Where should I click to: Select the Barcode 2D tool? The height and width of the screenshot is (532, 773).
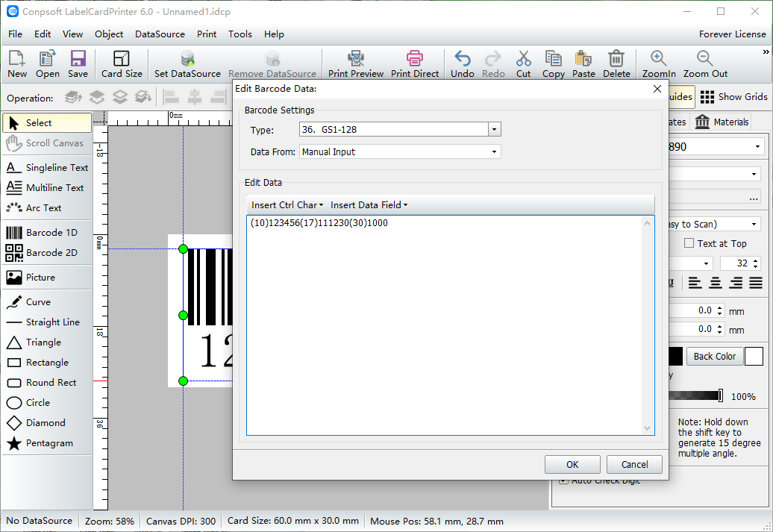(47, 252)
